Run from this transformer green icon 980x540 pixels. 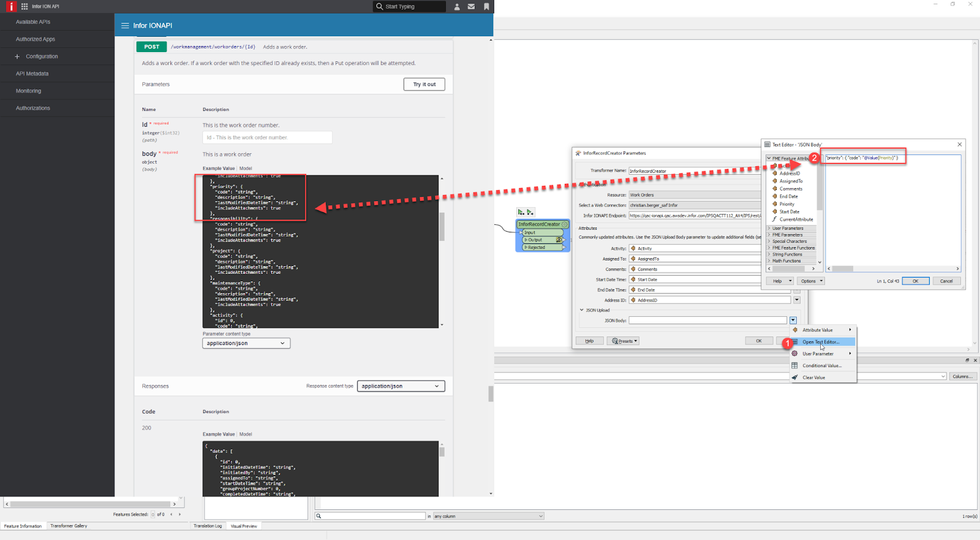pyautogui.click(x=530, y=212)
